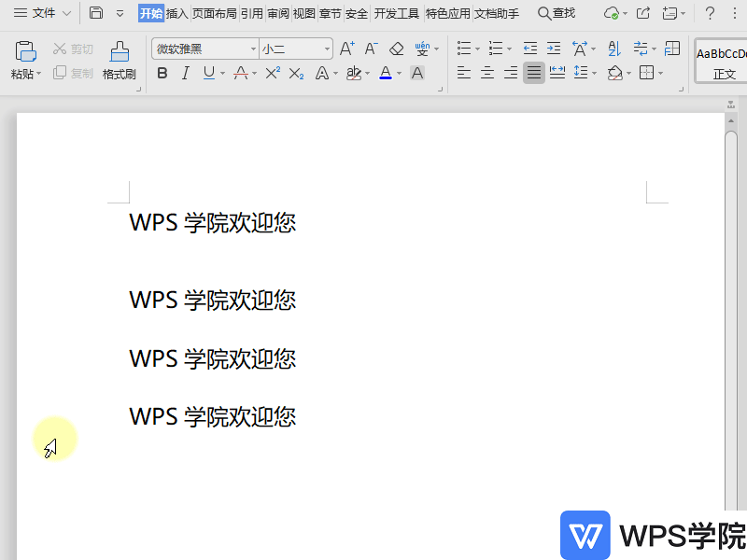Click the Sort A-Z icon
747x560 pixels.
(614, 49)
